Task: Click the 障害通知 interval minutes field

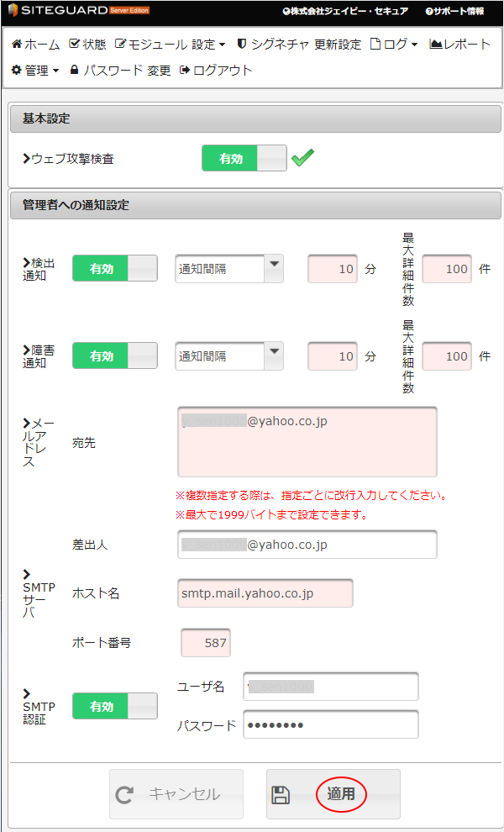Action: (333, 356)
